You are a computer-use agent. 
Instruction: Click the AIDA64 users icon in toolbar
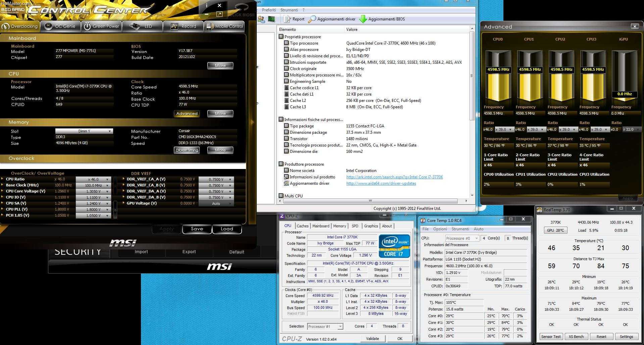(261, 19)
